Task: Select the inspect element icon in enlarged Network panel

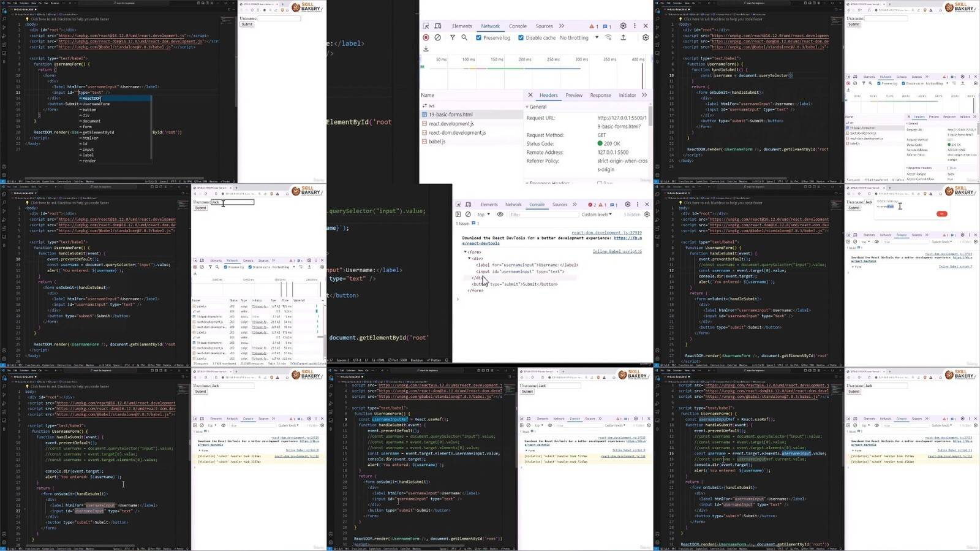Action: pyautogui.click(x=426, y=26)
